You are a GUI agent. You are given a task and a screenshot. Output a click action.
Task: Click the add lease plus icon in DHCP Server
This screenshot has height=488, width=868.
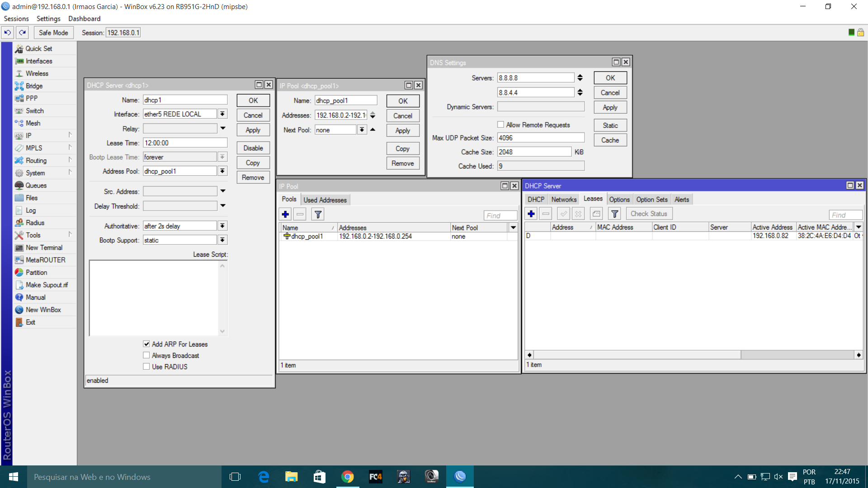point(531,214)
